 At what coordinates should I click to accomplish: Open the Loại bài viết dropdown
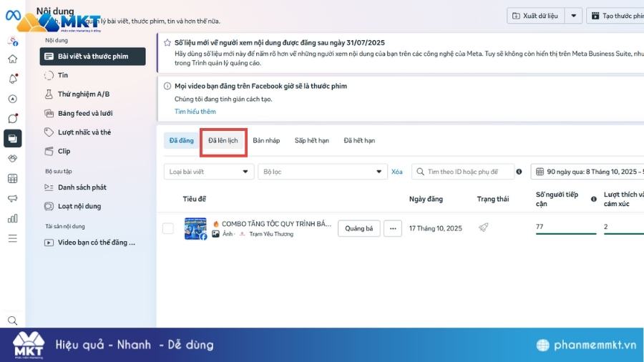tap(209, 172)
